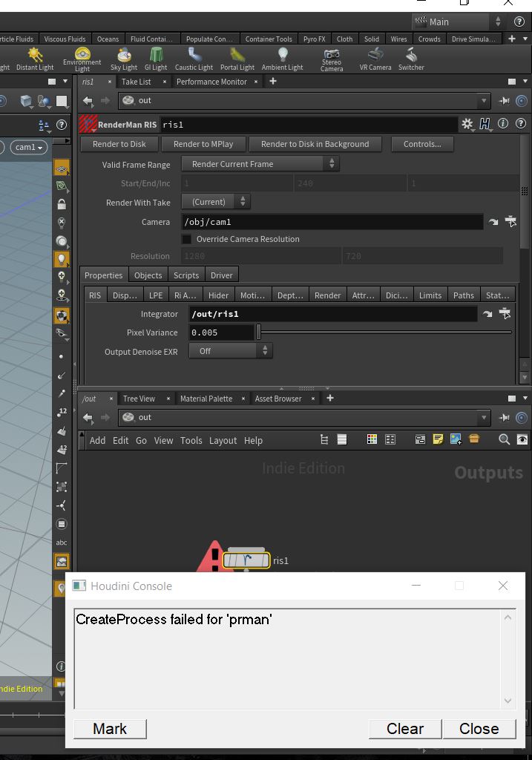Switch to the Take List tab
The height and width of the screenshot is (760, 532).
click(136, 82)
